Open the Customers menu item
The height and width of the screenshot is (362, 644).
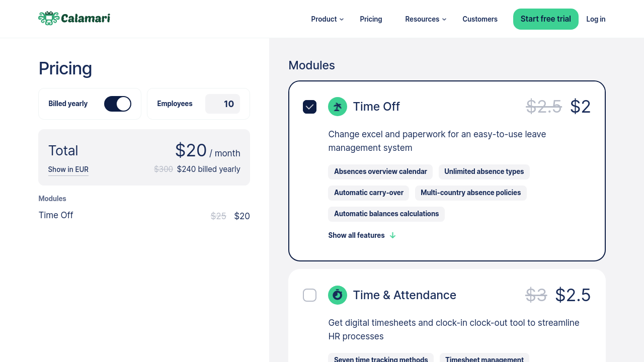[x=480, y=19]
